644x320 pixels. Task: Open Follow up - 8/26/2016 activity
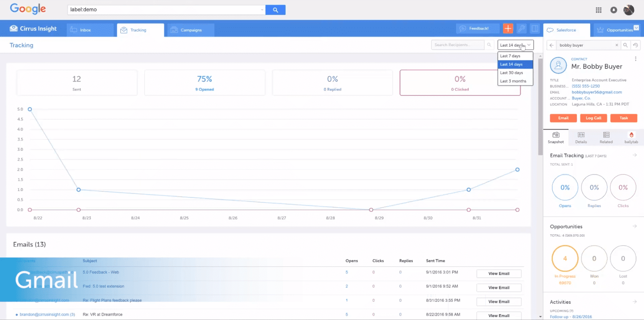pyautogui.click(x=571, y=317)
